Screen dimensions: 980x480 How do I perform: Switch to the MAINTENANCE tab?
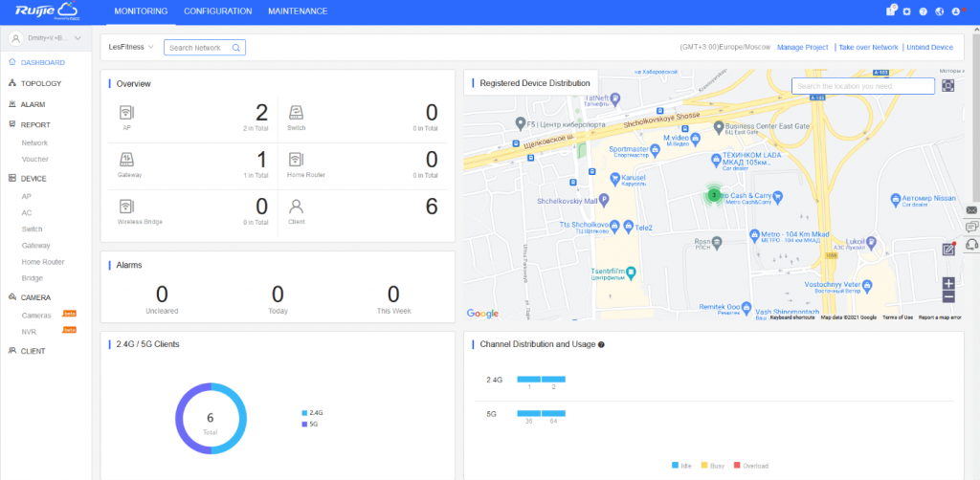297,11
